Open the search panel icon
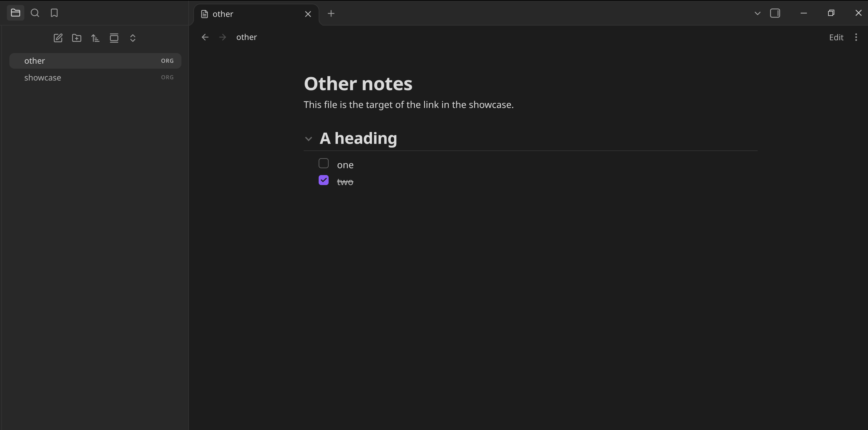This screenshot has width=868, height=430. (35, 13)
